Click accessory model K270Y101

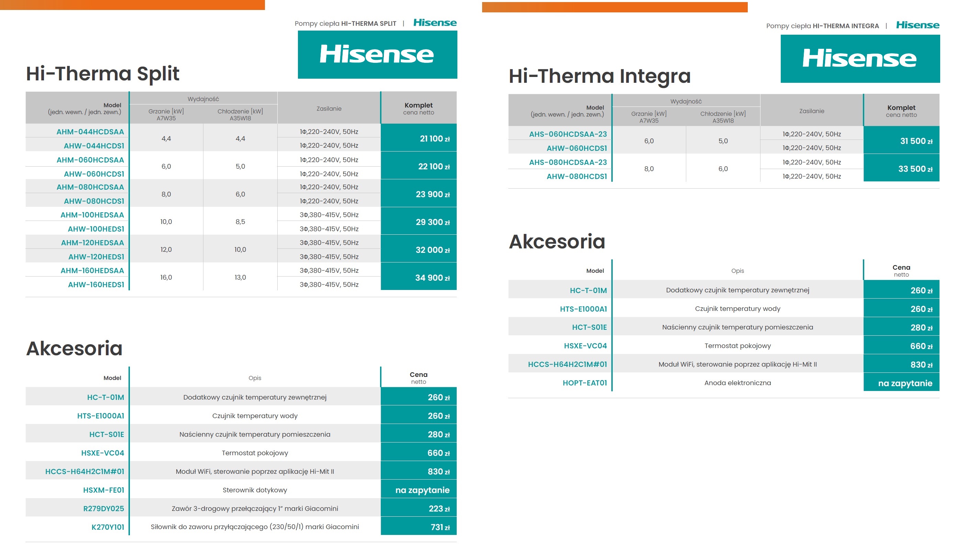(x=108, y=527)
